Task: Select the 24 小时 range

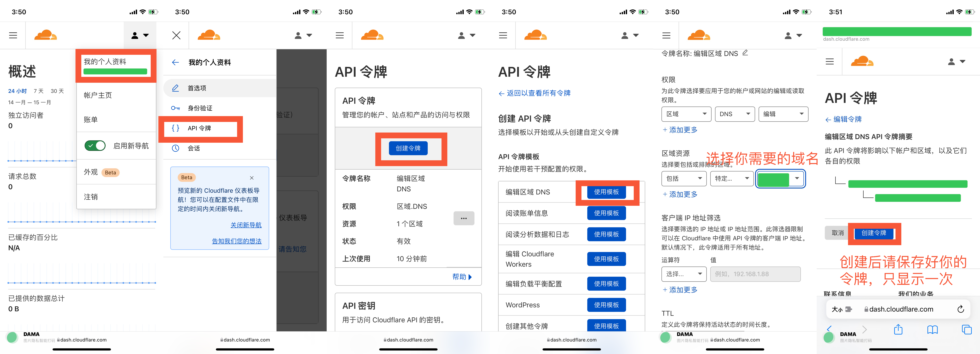Action: pyautogui.click(x=18, y=91)
